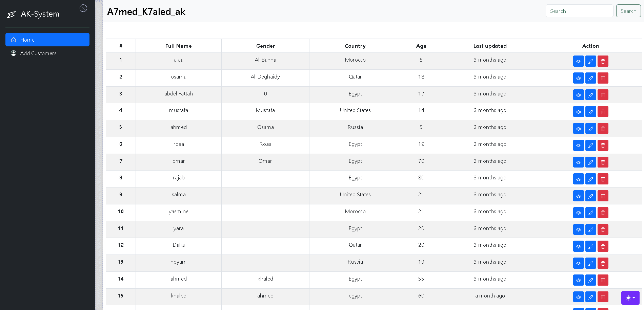Delete the hoyam record
The height and width of the screenshot is (310, 644).
603,263
